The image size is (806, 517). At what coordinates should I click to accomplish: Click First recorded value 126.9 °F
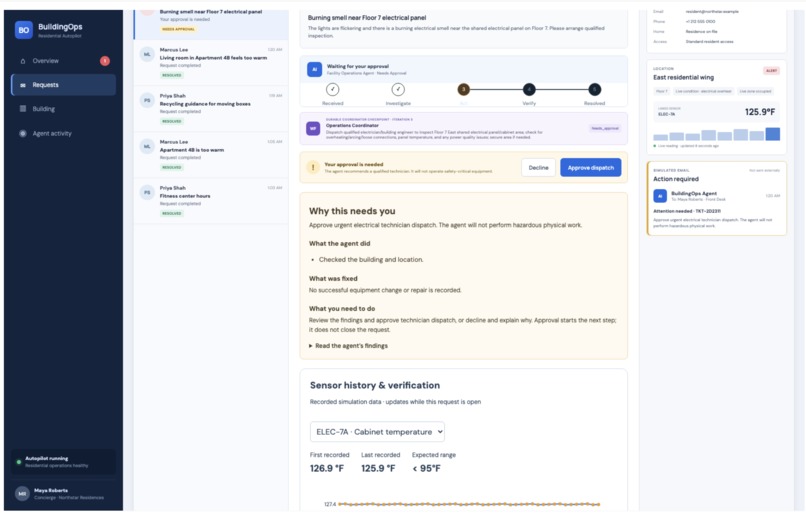coord(326,469)
